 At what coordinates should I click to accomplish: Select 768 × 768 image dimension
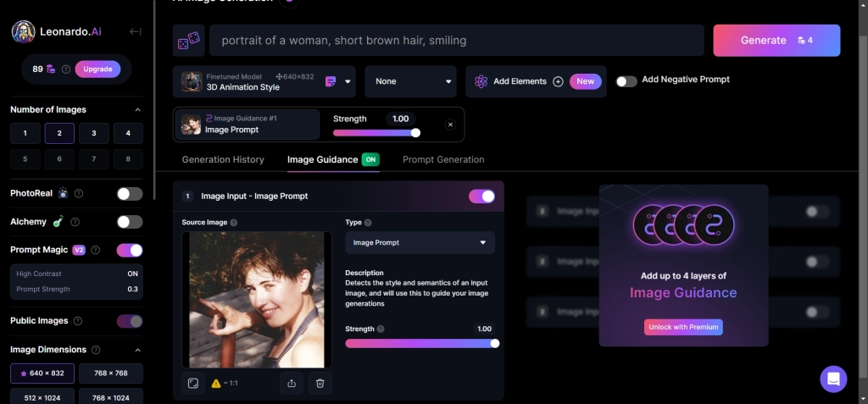tap(111, 373)
